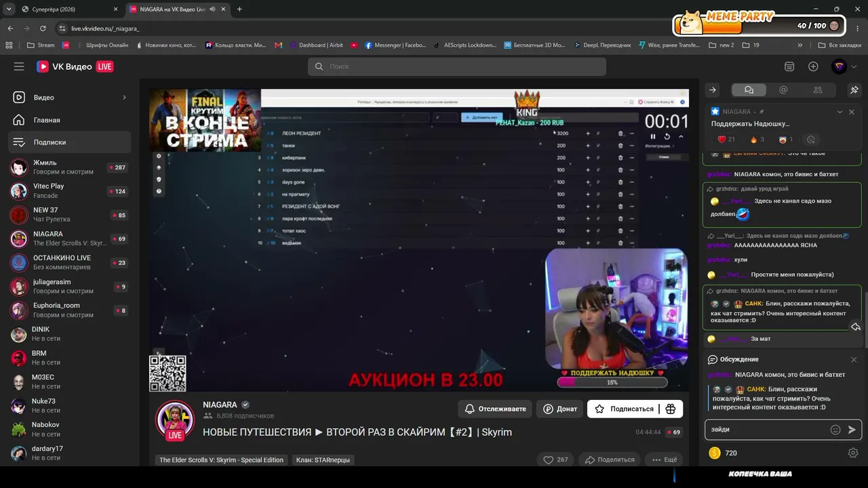Add a new reaction to pinned message
This screenshot has width=868, height=488.
pos(811,140)
